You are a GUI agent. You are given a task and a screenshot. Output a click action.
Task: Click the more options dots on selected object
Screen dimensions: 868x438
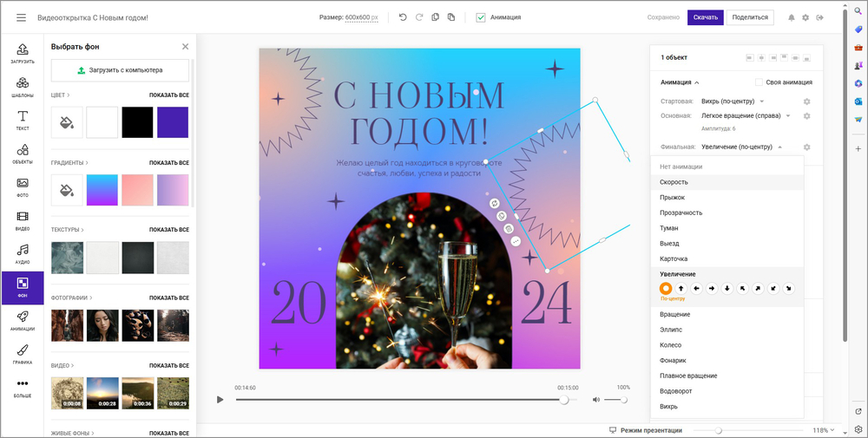tap(516, 242)
